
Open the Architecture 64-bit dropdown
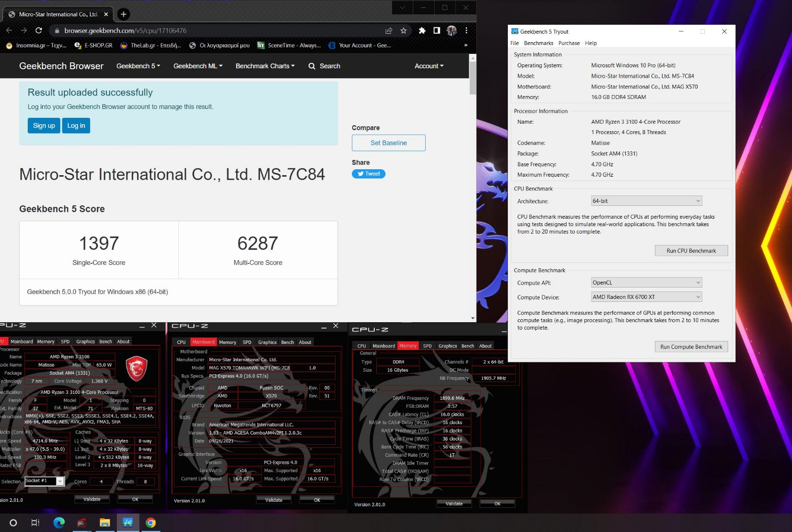(646, 201)
